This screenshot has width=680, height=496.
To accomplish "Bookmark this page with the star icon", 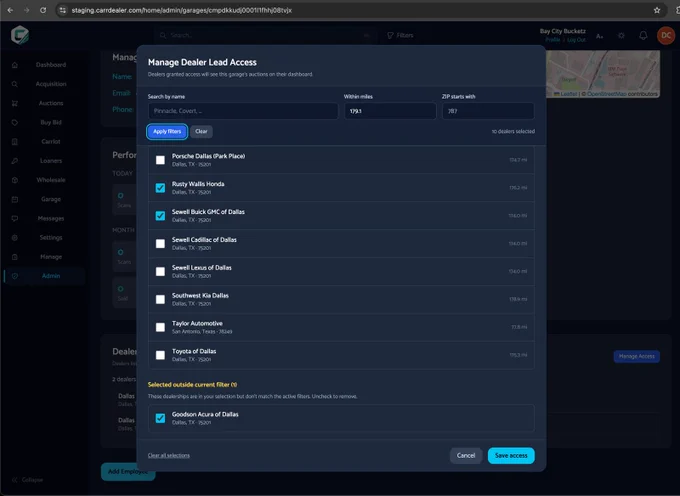I will pos(657,10).
